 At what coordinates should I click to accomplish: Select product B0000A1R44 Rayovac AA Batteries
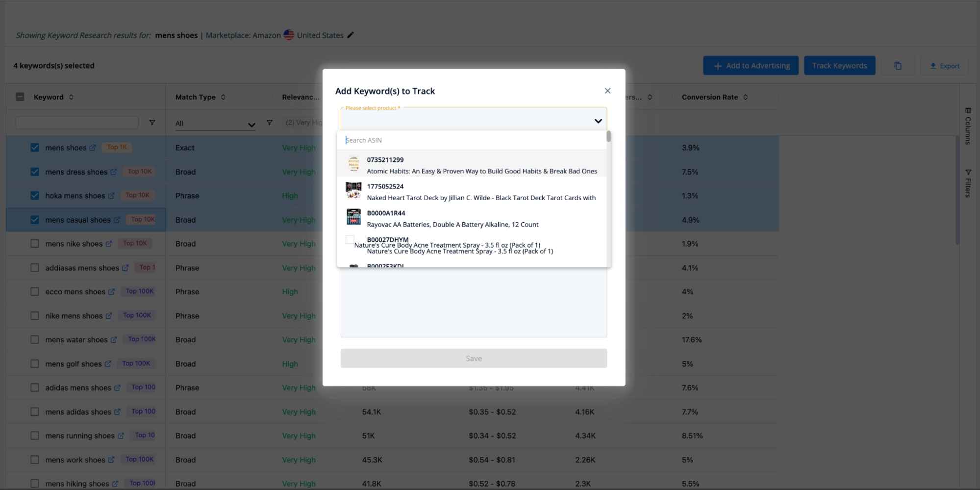point(472,218)
